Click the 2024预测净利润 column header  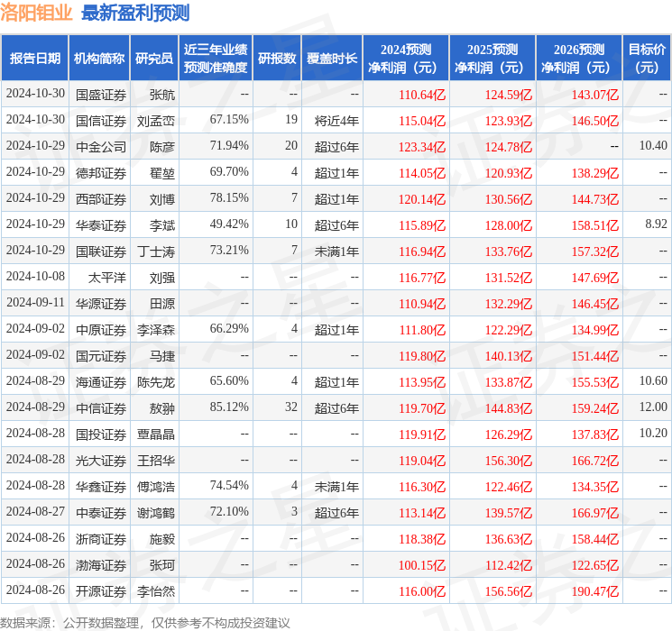pos(406,59)
